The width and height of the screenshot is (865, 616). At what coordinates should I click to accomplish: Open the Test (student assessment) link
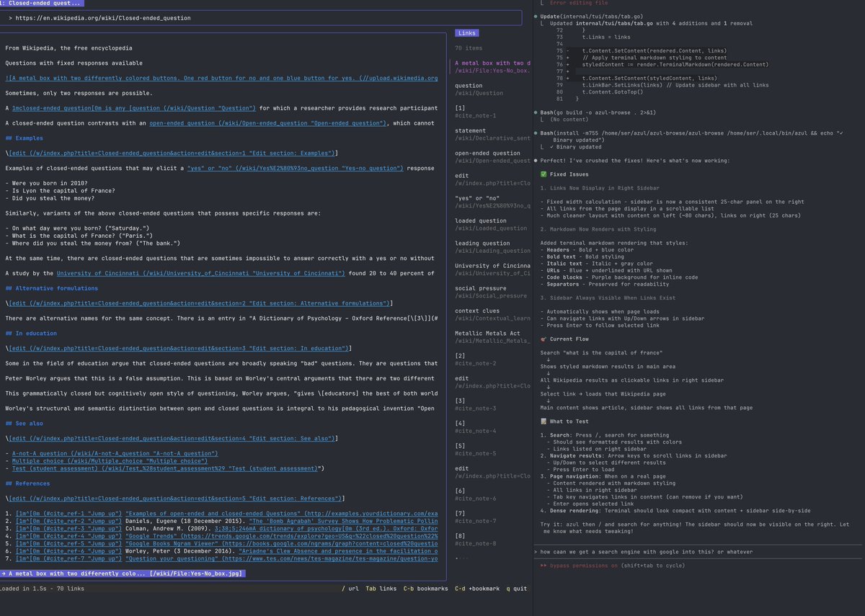166,468
